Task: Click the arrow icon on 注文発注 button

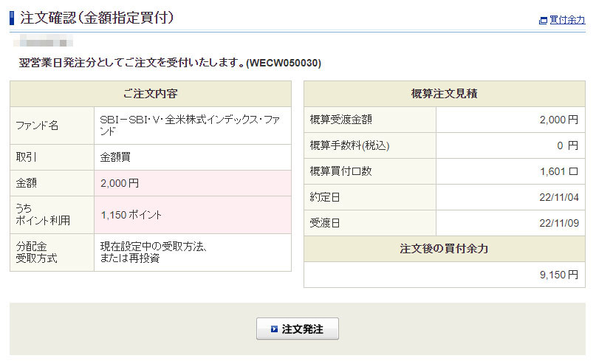Action: pos(274,329)
